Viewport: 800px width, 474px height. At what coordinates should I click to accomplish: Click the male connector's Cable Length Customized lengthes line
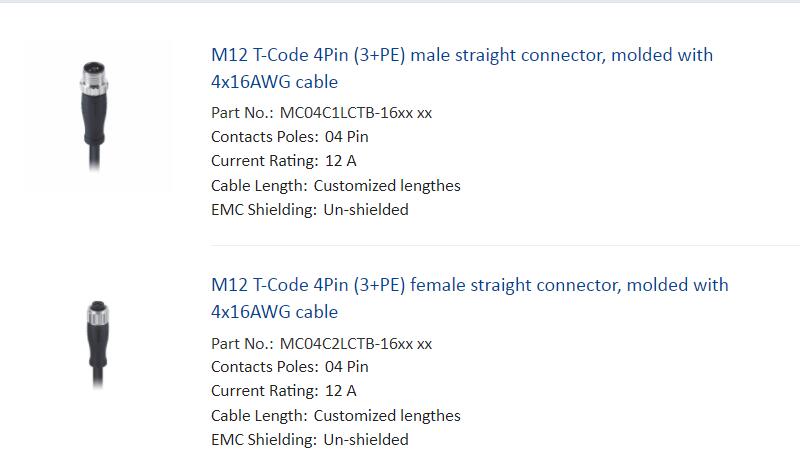(x=336, y=186)
